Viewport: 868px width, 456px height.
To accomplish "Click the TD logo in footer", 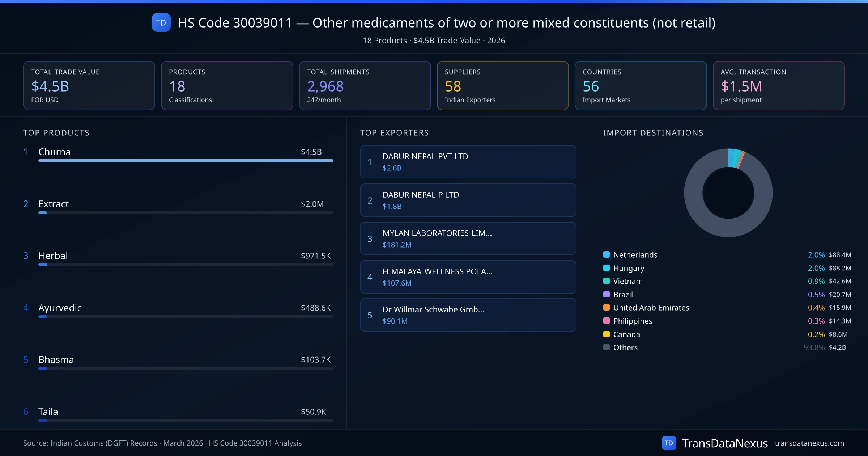I will (669, 443).
